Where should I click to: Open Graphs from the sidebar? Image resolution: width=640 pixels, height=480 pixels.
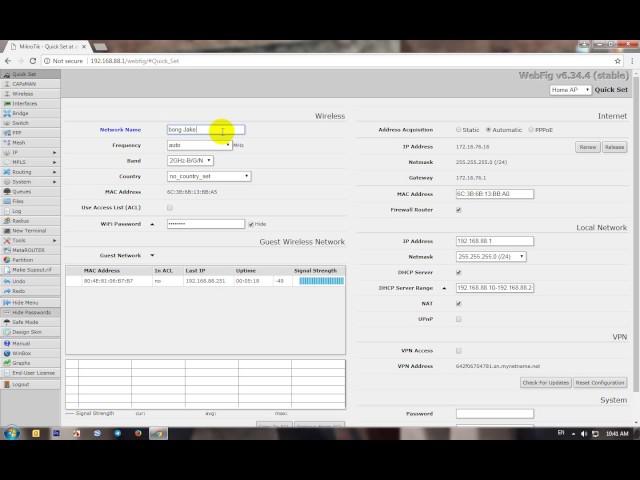tap(21, 363)
